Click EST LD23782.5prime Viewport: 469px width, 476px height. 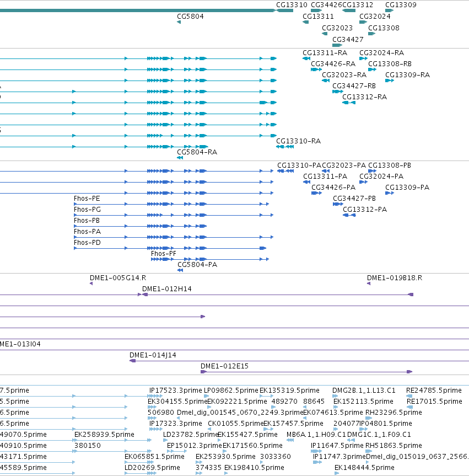point(191,435)
